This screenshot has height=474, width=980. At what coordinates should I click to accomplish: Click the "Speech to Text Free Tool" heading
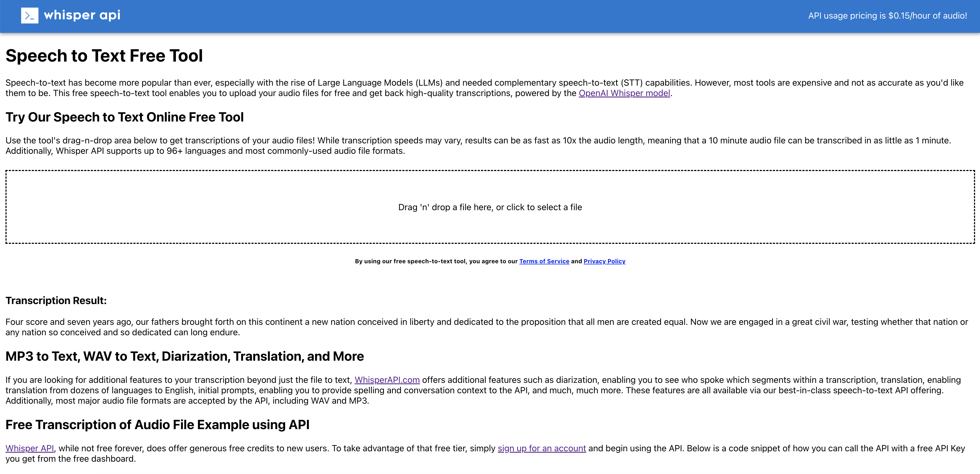tap(104, 56)
